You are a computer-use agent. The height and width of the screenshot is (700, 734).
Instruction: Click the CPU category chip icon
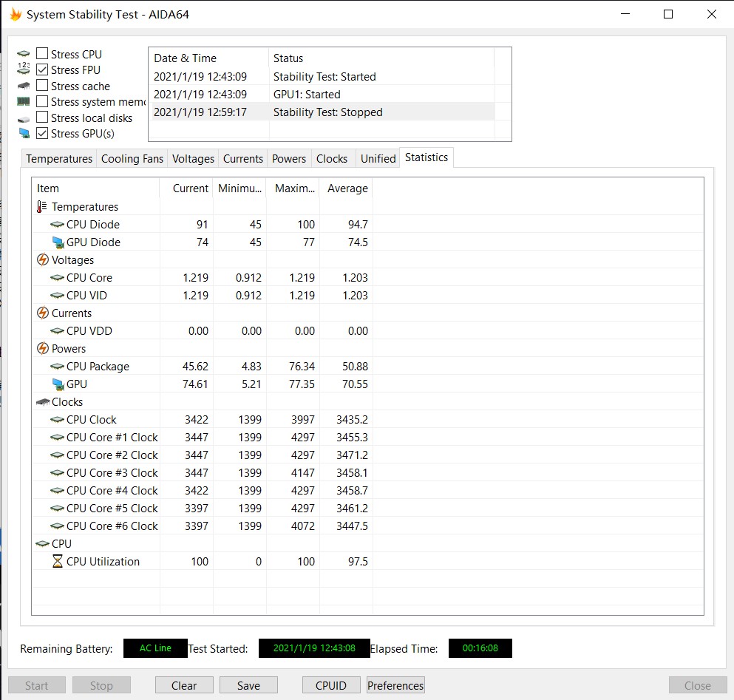[43, 543]
